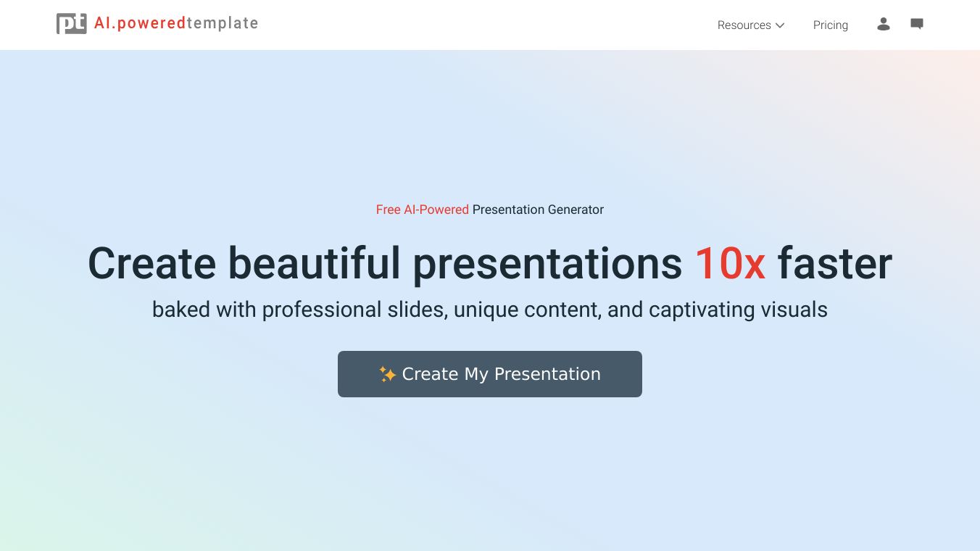Click the Create My Presentation button

click(490, 374)
